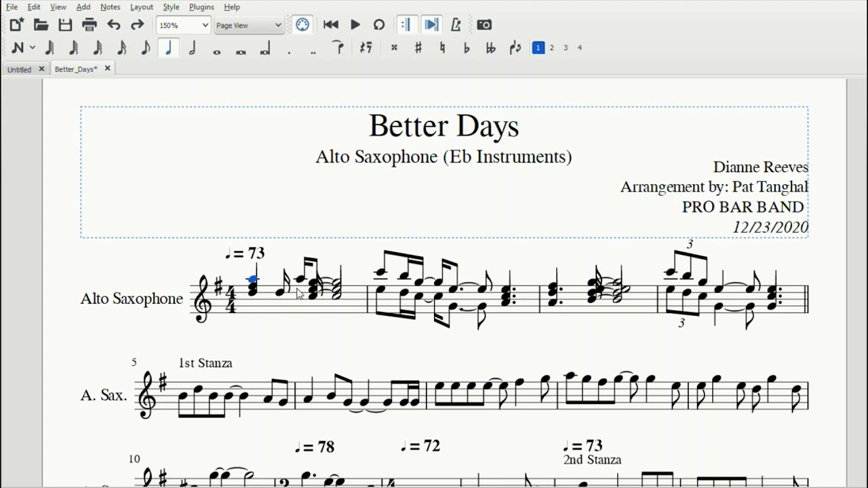Toggle play repeats button
Image resolution: width=868 pixels, height=488 pixels.
pyautogui.click(x=406, y=25)
